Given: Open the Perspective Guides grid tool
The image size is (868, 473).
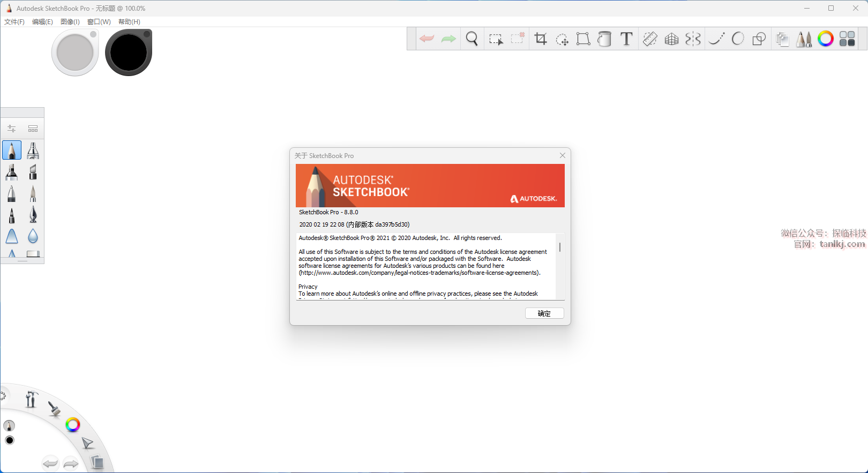Looking at the screenshot, I should tap(671, 39).
